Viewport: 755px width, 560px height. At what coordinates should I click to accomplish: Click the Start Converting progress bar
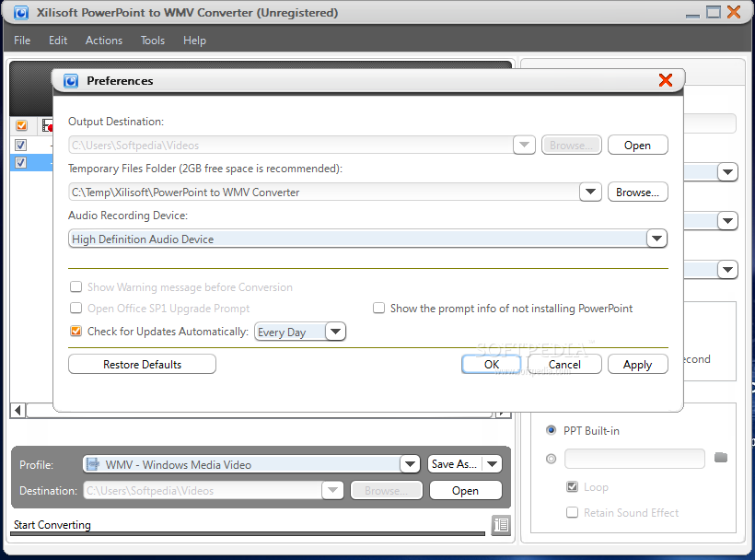[x=248, y=533]
